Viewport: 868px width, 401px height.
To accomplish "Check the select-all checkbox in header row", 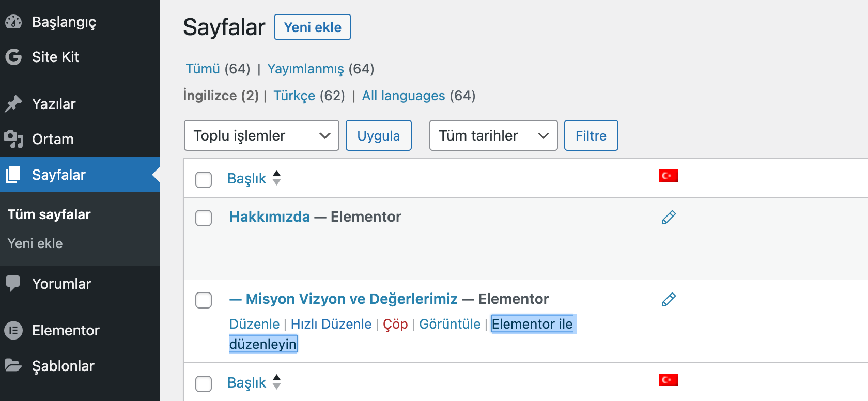I will [204, 180].
